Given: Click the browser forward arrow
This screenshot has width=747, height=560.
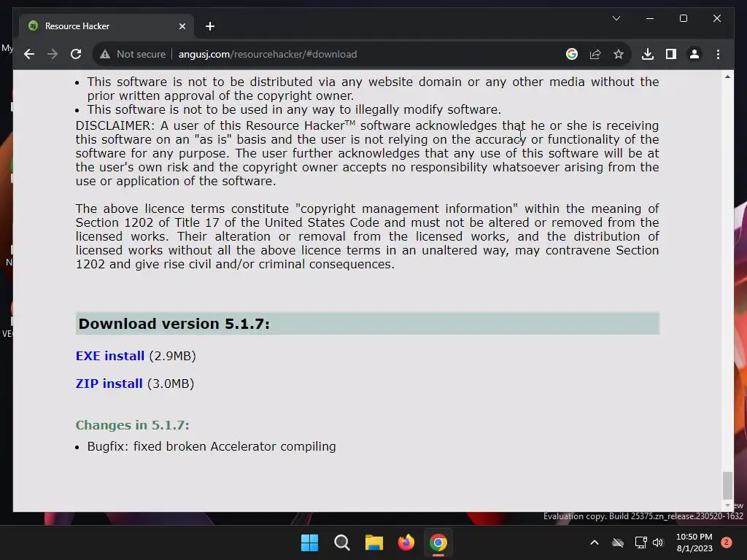Looking at the screenshot, I should [x=53, y=54].
